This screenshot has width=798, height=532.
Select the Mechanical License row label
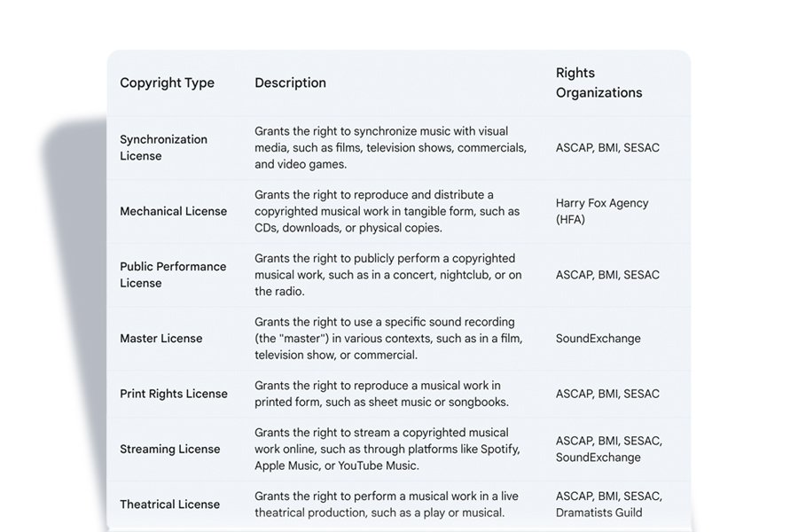(173, 211)
